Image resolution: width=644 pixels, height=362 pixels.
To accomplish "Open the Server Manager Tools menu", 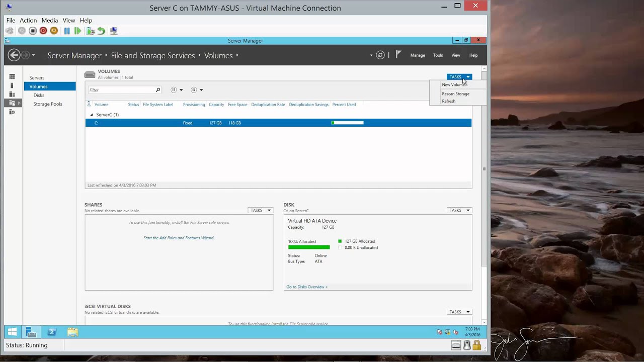I will (x=438, y=55).
